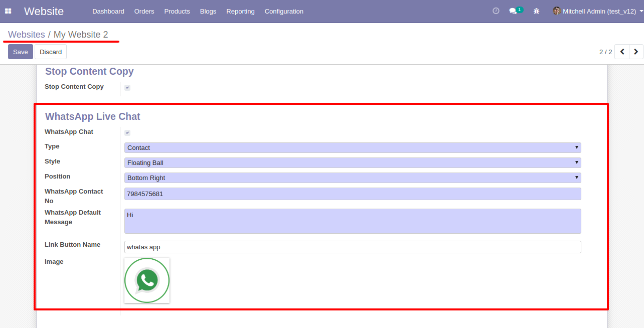Toggle the Stop Content Copy checkbox
Viewport: 644px width, 328px height.
[x=127, y=87]
